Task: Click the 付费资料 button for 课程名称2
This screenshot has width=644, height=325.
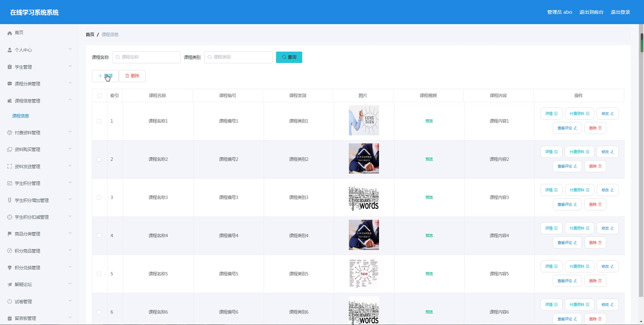Action: 580,152
